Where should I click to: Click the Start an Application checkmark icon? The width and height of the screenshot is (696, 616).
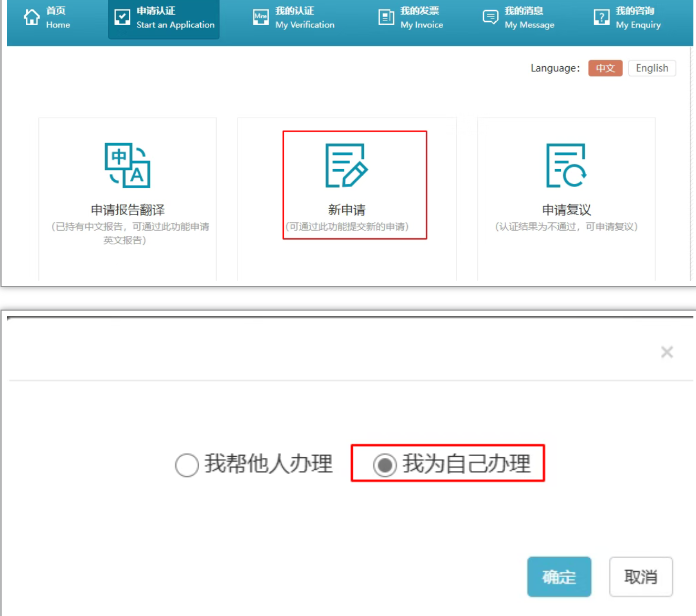[x=122, y=17]
